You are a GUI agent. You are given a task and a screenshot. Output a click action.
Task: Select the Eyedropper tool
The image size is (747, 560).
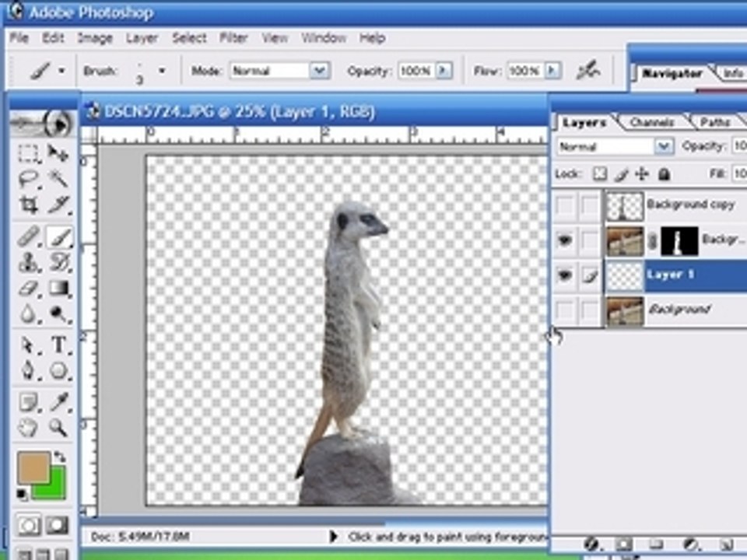[58, 401]
